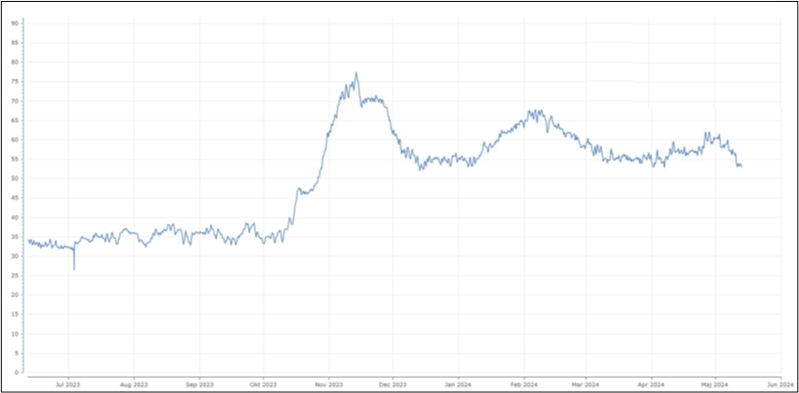The image size is (799, 393).
Task: Click the Dec 2023 x-axis label
Action: [x=393, y=383]
